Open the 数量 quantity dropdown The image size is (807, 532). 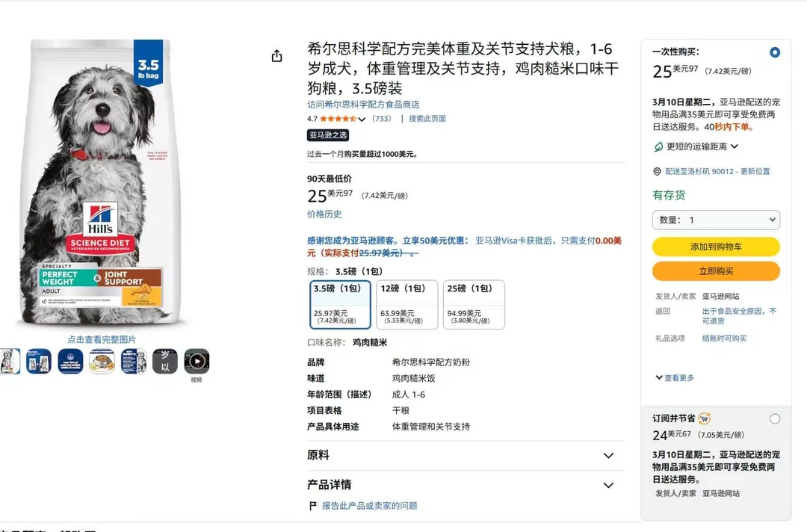tap(716, 220)
